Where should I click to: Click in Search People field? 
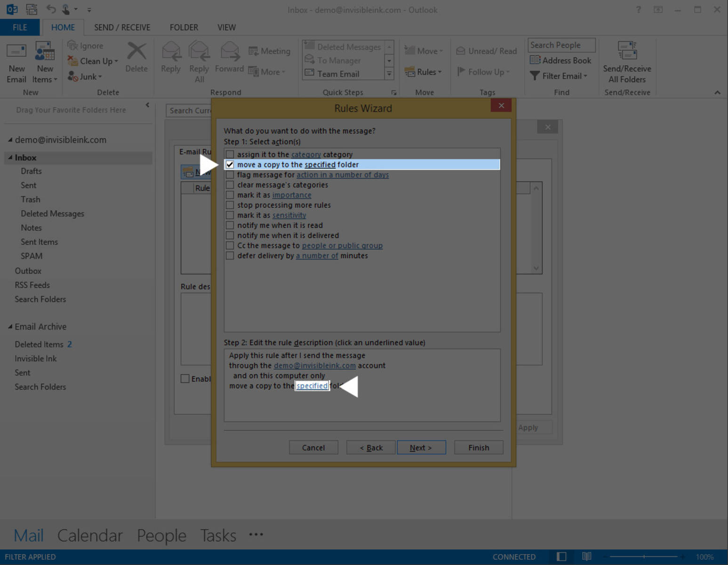click(x=561, y=45)
